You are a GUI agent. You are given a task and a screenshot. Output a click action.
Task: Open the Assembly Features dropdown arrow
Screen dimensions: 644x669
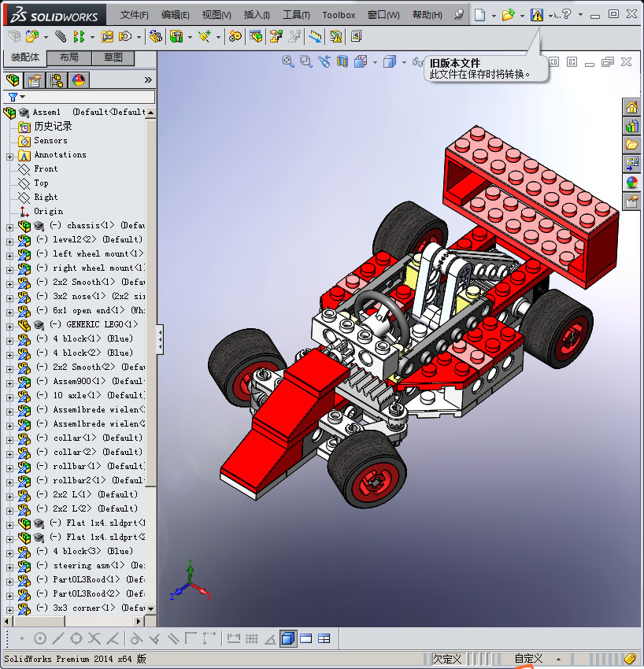click(x=190, y=37)
